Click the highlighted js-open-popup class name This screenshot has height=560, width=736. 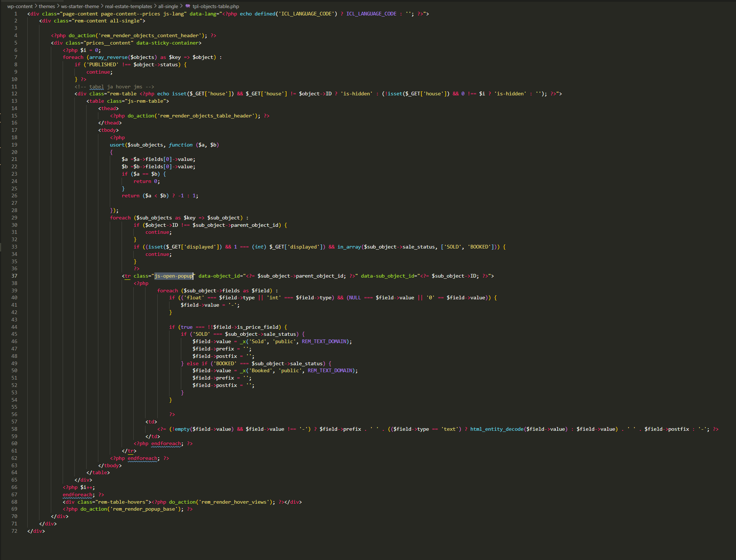pyautogui.click(x=174, y=276)
